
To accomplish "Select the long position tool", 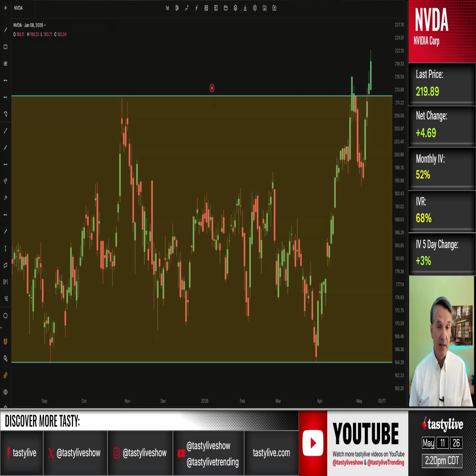I will 5,282.
